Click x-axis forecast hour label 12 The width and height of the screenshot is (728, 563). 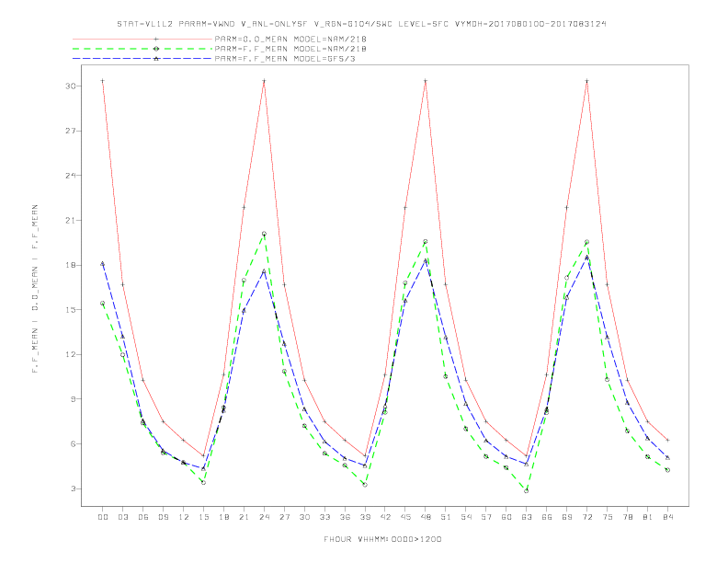click(184, 517)
